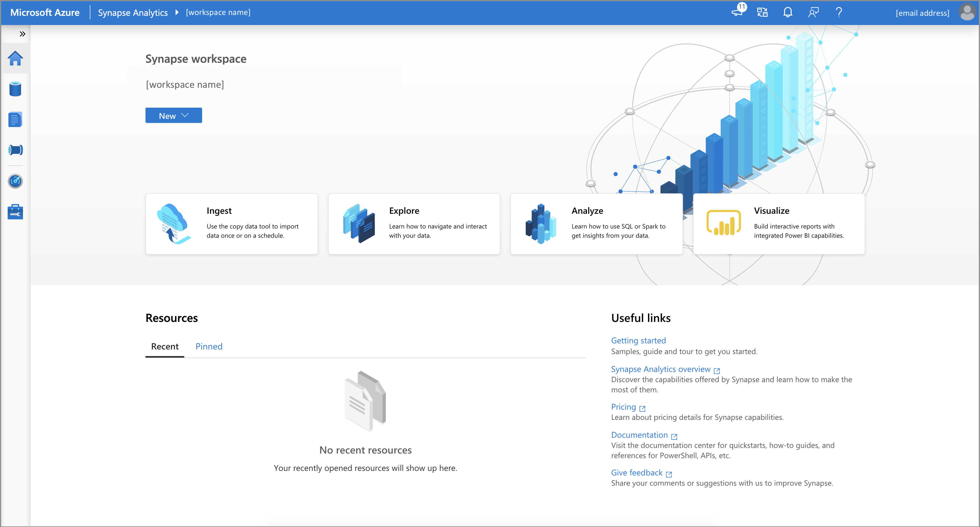The width and height of the screenshot is (980, 527).
Task: Expand the sidebar collapse toggle
Action: click(22, 34)
